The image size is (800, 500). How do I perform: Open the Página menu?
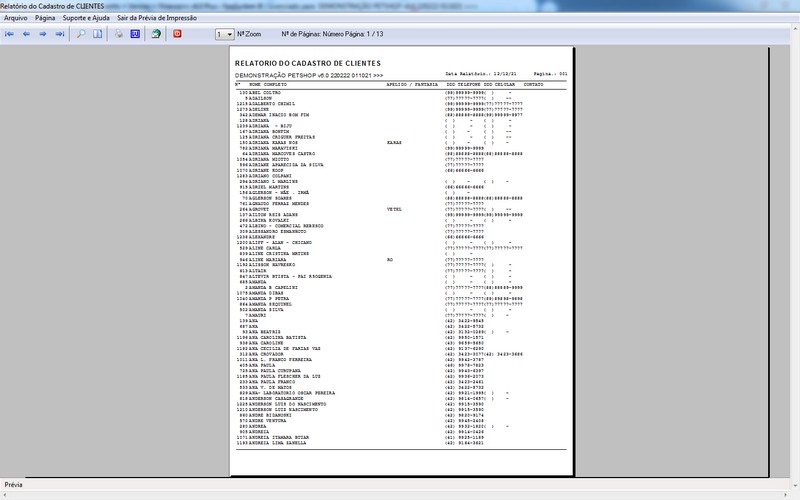[x=45, y=18]
